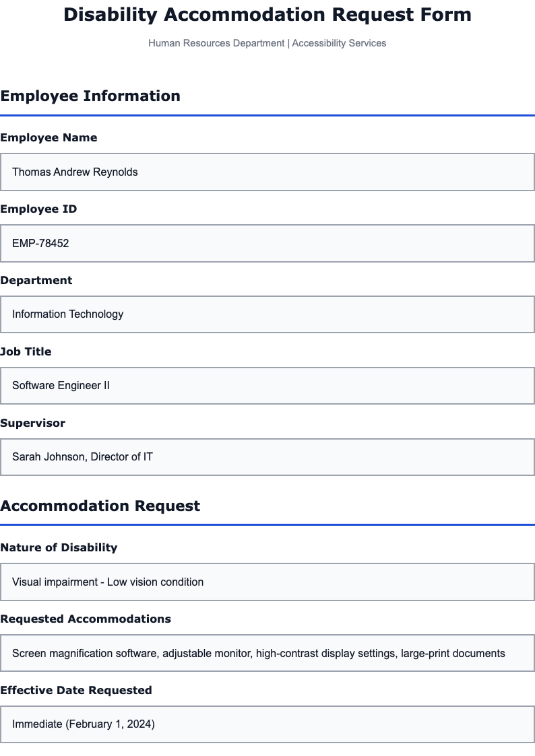Viewport: 535px width, 756px height.
Task: Click the Employee Name label
Action: pyautogui.click(x=49, y=137)
